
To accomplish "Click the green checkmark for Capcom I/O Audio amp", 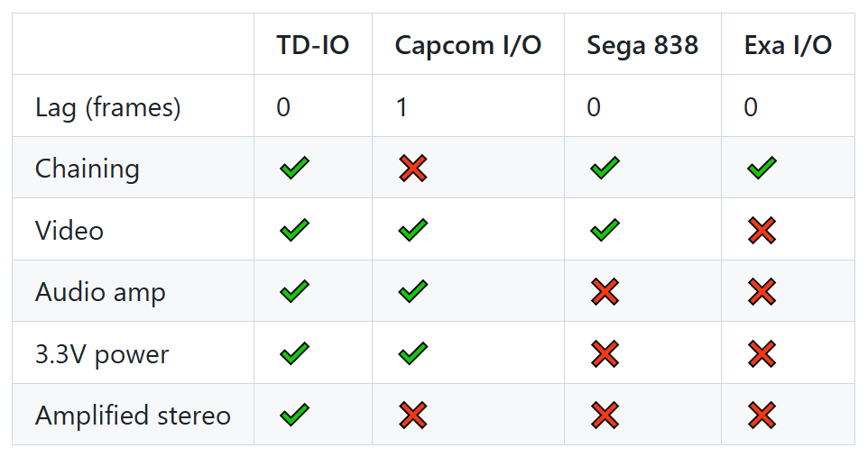I will click(x=413, y=291).
